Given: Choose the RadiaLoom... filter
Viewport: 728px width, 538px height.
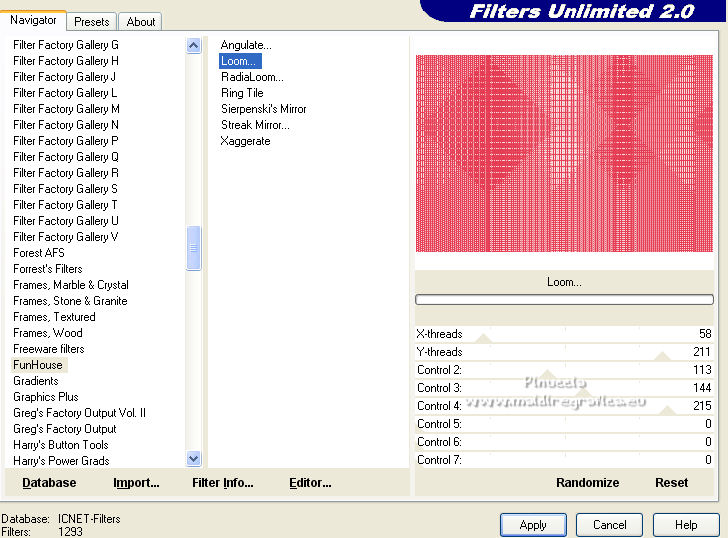Looking at the screenshot, I should [x=252, y=77].
